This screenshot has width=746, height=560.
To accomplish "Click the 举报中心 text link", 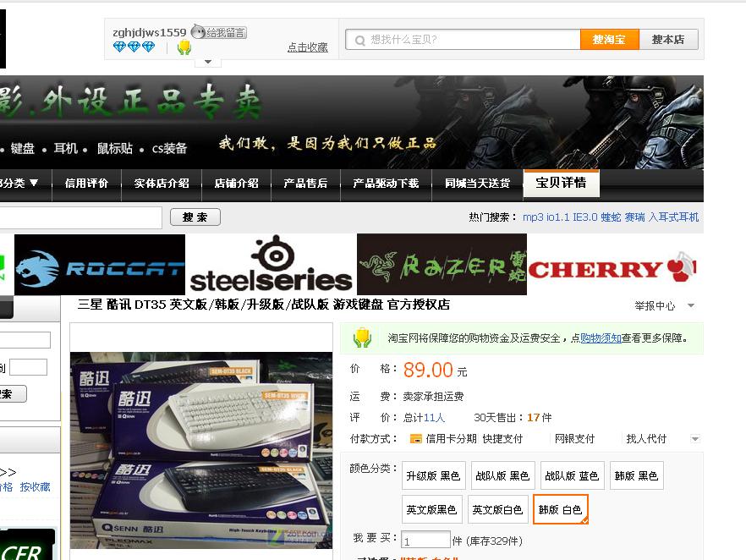I will click(x=655, y=306).
